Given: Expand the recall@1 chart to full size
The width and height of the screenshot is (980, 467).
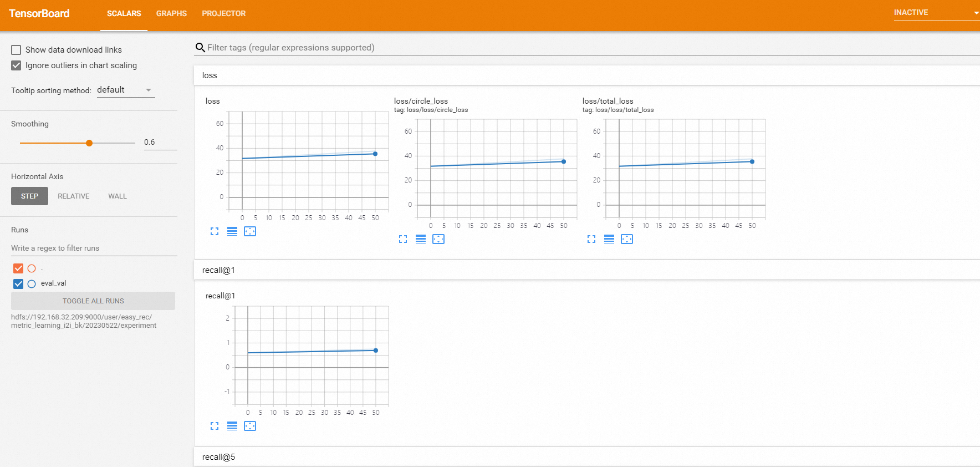Looking at the screenshot, I should (x=215, y=426).
